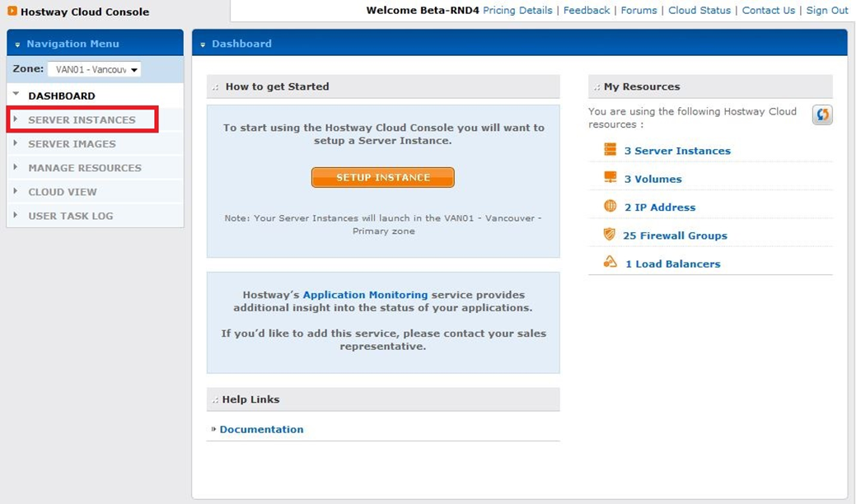Open the Pricing Details link
The image size is (856, 504).
[517, 11]
